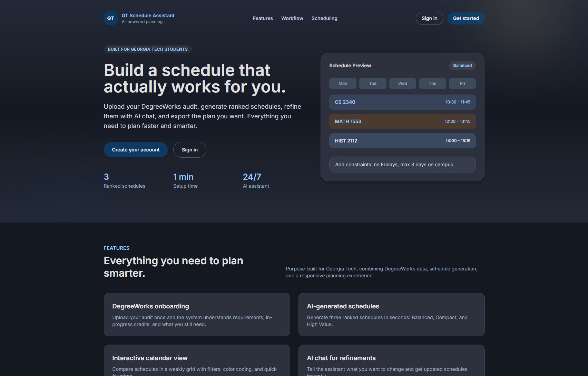Click the hero Sign in button
The image size is (588, 376).
[189, 150]
